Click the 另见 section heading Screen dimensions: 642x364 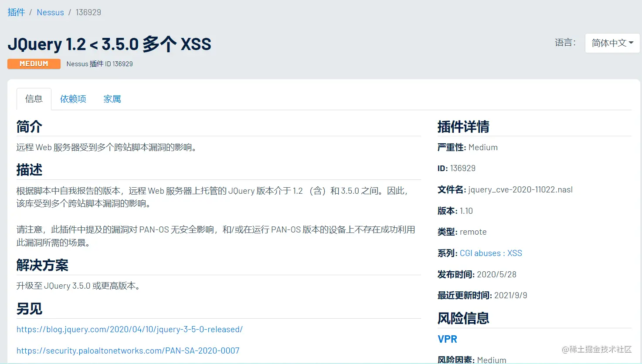(29, 309)
